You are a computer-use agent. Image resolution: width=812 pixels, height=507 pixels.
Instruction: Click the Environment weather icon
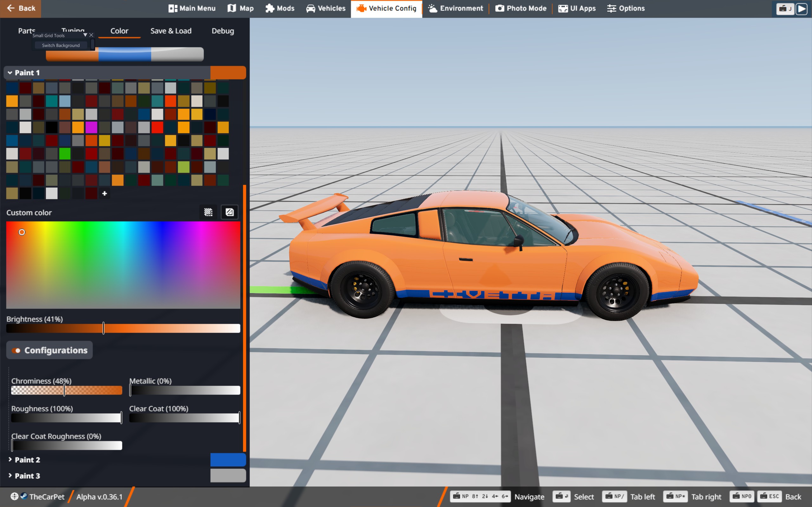(x=433, y=8)
